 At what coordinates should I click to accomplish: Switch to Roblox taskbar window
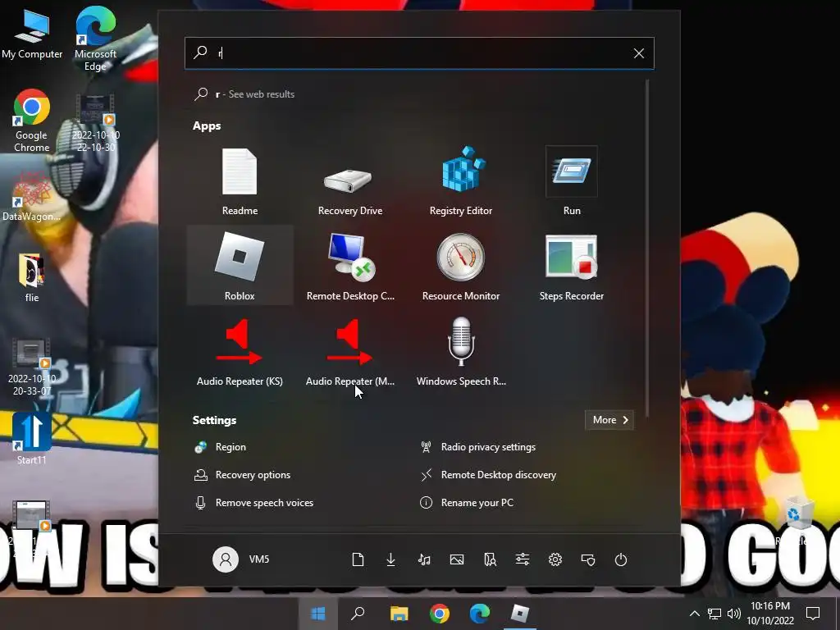click(x=520, y=614)
